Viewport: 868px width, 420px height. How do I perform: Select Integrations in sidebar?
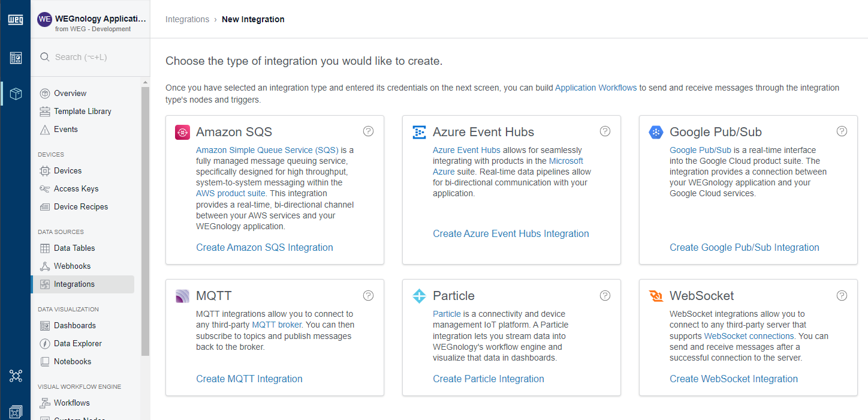[x=83, y=284]
